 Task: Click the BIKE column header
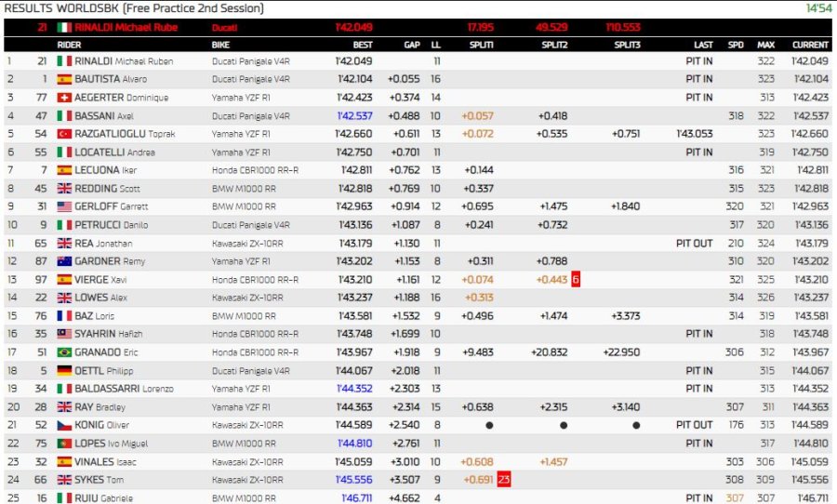220,45
